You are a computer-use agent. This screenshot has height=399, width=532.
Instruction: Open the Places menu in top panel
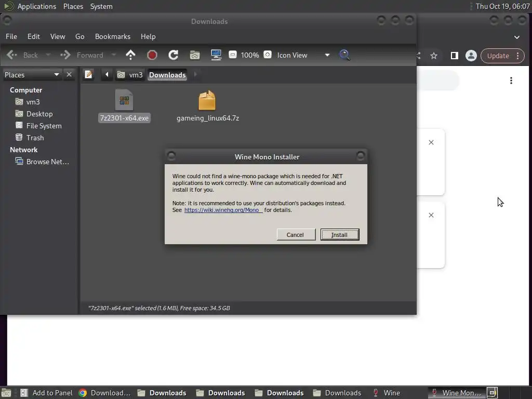coord(73,6)
